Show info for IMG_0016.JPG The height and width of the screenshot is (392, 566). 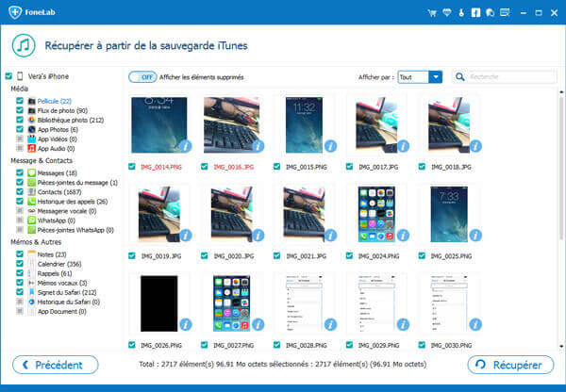[x=258, y=146]
